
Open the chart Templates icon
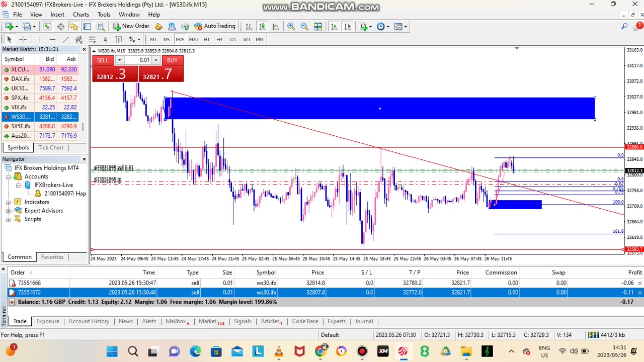pos(398,26)
